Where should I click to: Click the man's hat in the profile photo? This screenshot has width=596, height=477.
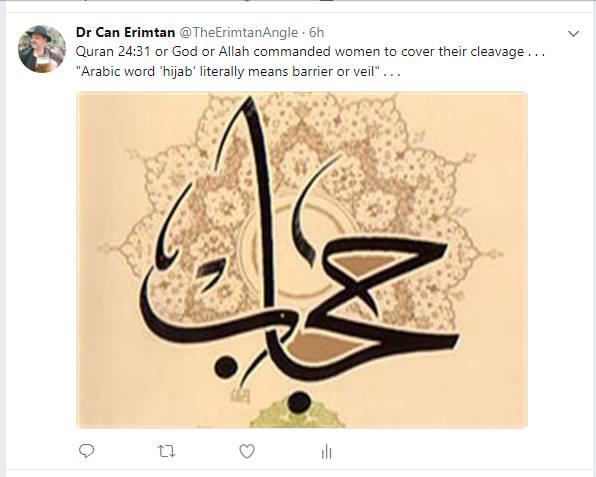pos(40,33)
